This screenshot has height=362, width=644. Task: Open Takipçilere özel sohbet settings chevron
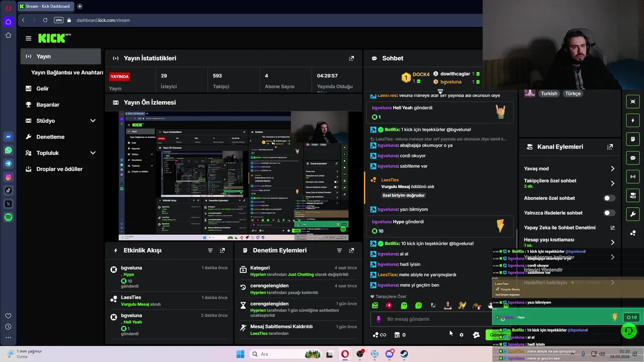tap(612, 184)
